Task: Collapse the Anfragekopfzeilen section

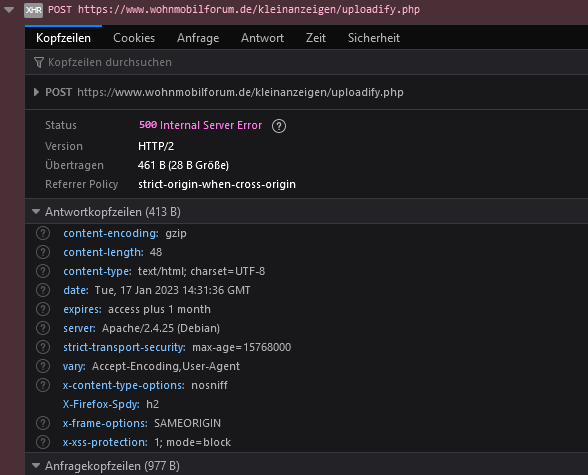Action: [x=36, y=466]
